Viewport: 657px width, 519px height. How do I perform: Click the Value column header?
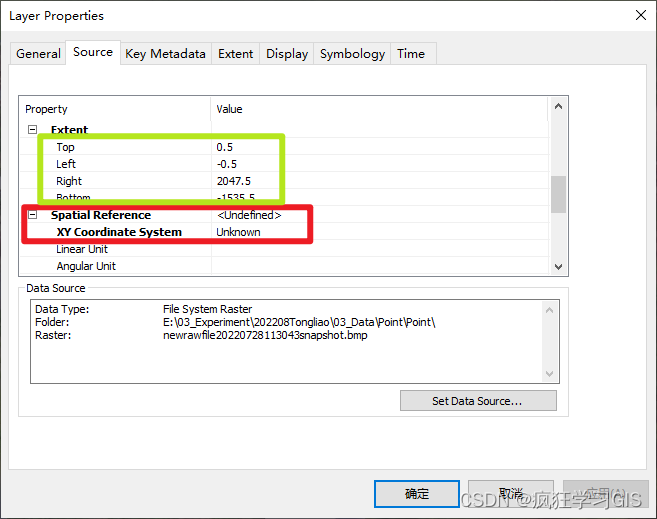(x=379, y=109)
